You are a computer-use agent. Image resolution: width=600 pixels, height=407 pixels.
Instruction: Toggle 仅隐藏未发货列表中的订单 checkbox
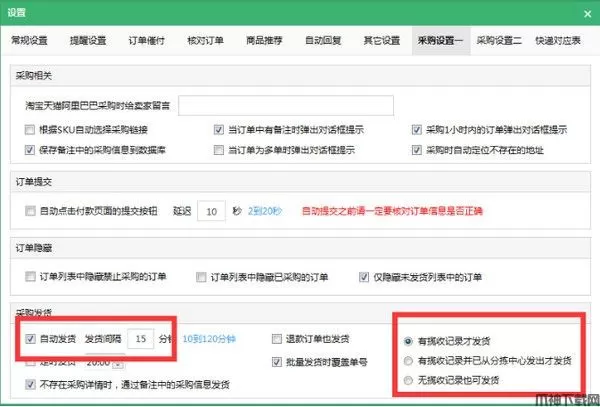point(364,277)
